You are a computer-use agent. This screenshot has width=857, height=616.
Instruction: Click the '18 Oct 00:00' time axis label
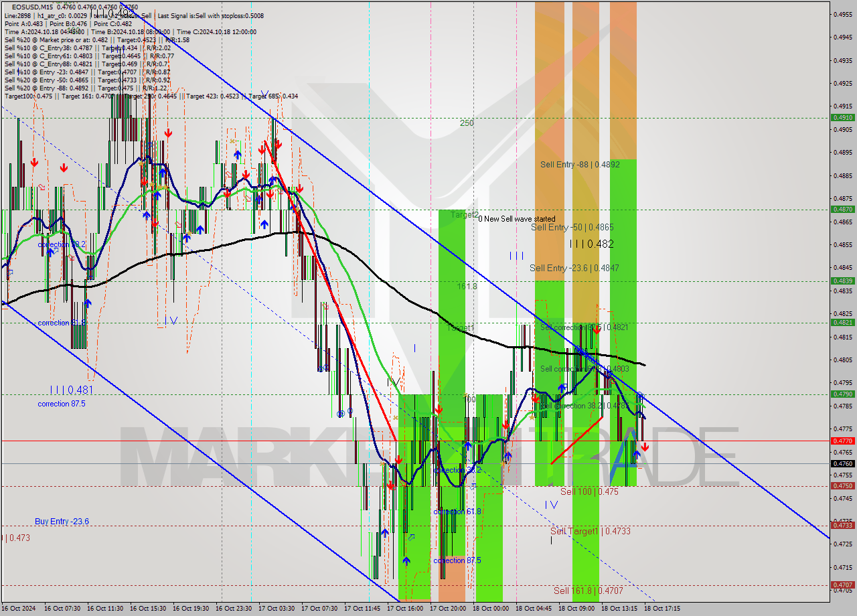tap(491, 609)
